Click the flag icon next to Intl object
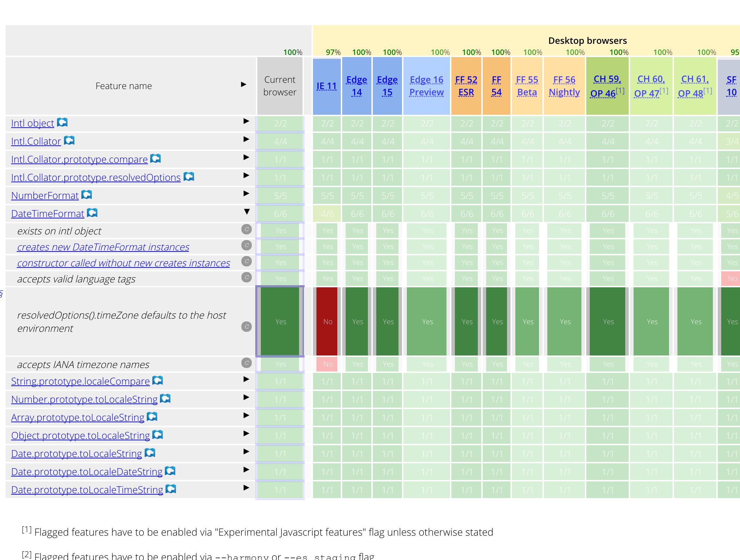This screenshot has height=560, width=740. (x=62, y=123)
